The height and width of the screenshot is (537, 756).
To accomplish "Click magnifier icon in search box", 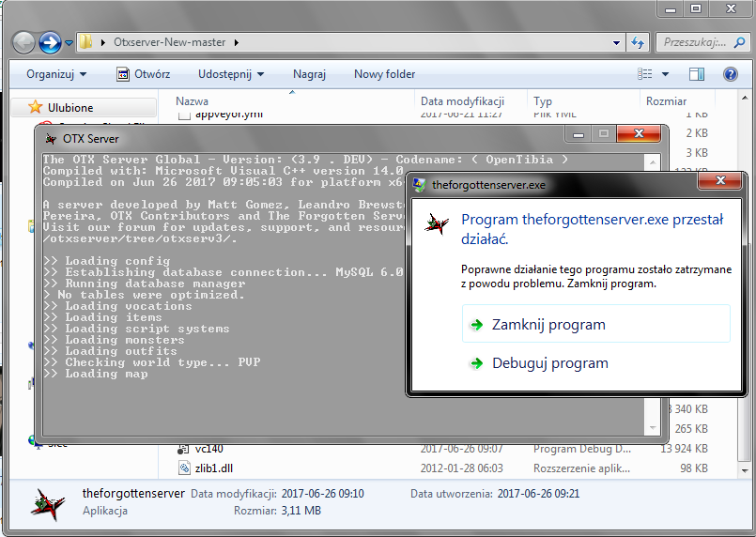I will pyautogui.click(x=739, y=43).
